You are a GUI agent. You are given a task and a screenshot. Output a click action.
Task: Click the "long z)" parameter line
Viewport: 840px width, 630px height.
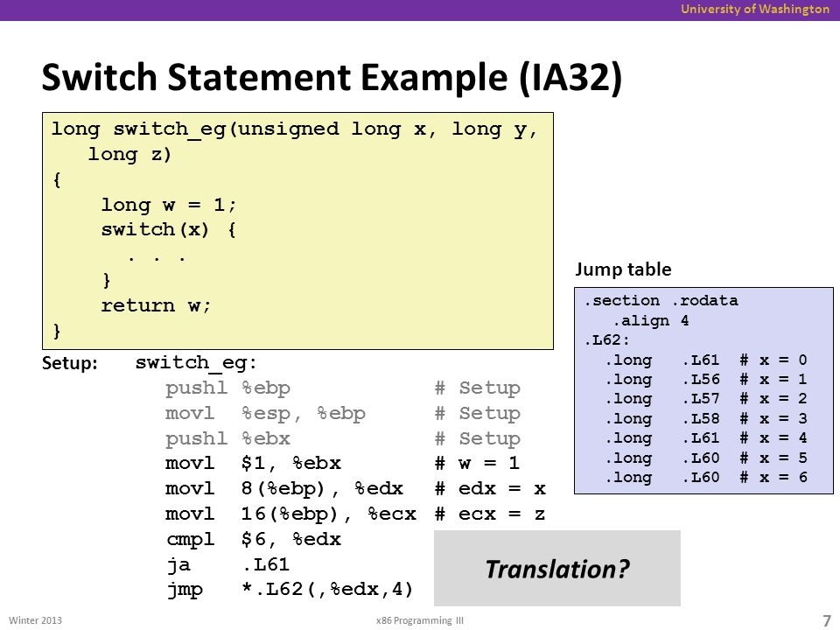(x=129, y=155)
